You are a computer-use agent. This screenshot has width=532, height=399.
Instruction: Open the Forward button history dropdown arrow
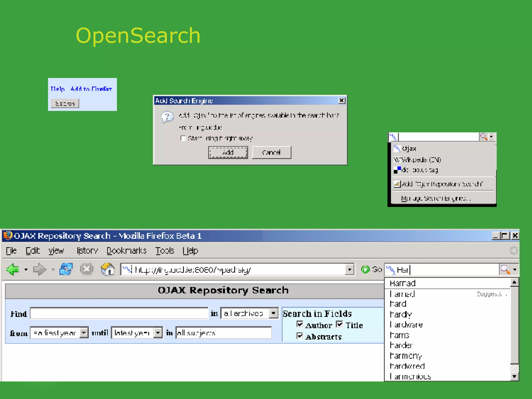click(53, 270)
